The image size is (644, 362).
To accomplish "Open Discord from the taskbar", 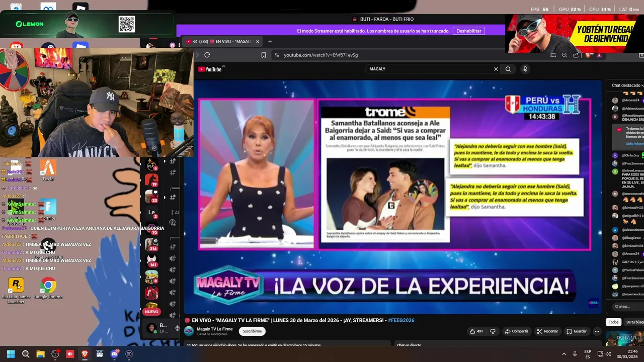I will point(114,354).
